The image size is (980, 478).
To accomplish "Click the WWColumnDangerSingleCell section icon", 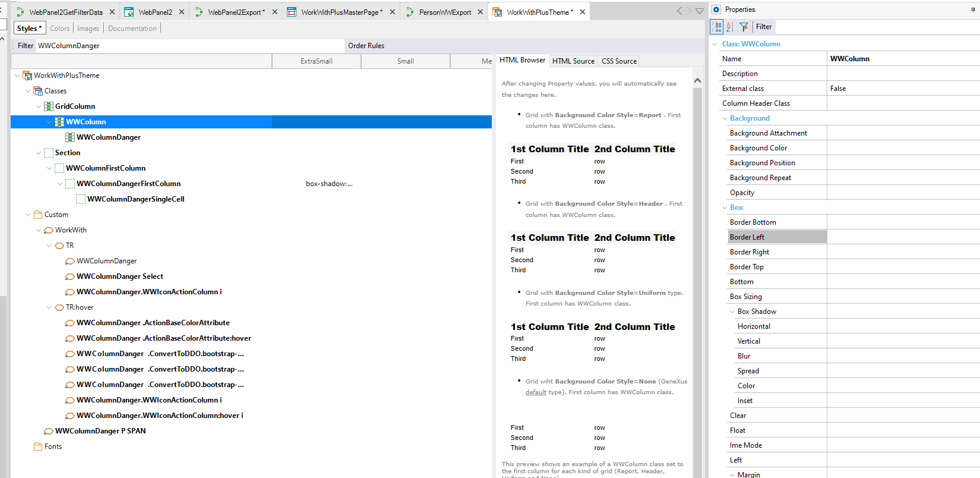I will (x=81, y=199).
